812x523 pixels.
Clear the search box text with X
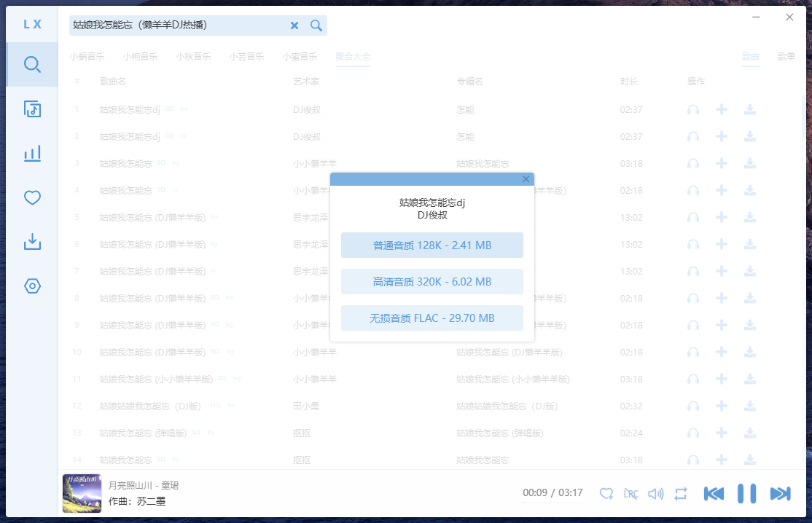pos(294,25)
